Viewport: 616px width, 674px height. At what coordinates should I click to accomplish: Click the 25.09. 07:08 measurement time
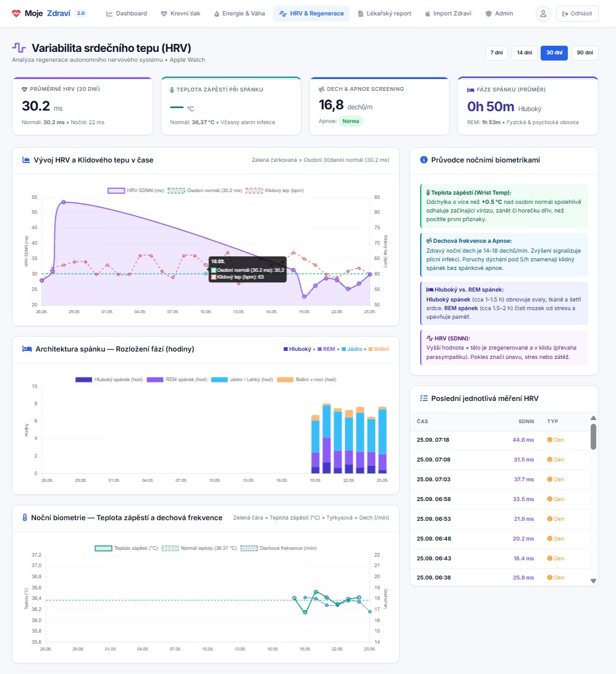click(434, 460)
